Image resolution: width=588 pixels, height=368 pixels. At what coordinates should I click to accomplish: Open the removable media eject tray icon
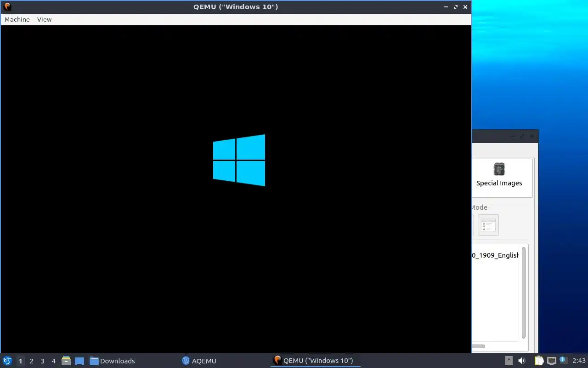pyautogui.click(x=509, y=361)
